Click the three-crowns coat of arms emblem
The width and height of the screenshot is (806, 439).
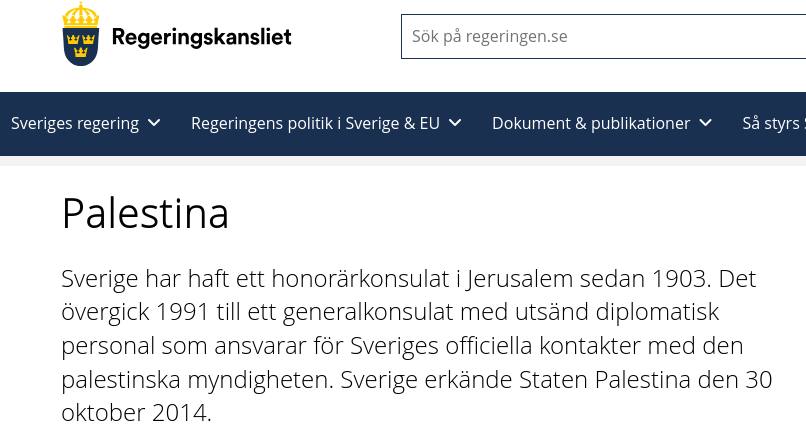[x=81, y=35]
